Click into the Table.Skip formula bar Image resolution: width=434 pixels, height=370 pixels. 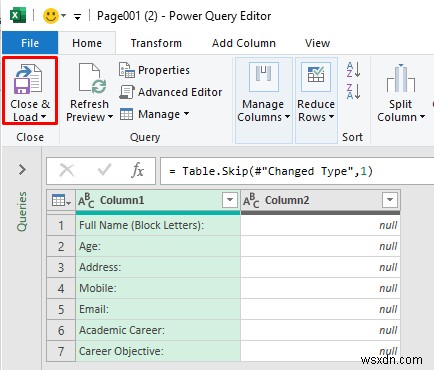coord(297,171)
